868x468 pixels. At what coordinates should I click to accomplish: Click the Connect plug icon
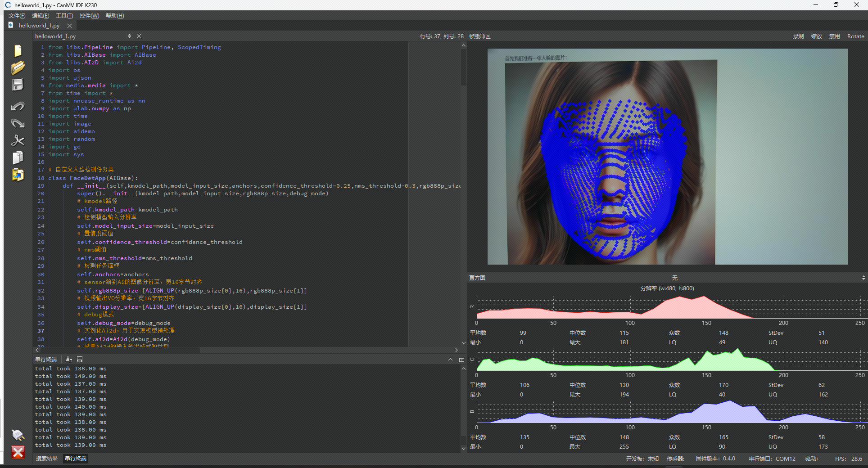18,435
